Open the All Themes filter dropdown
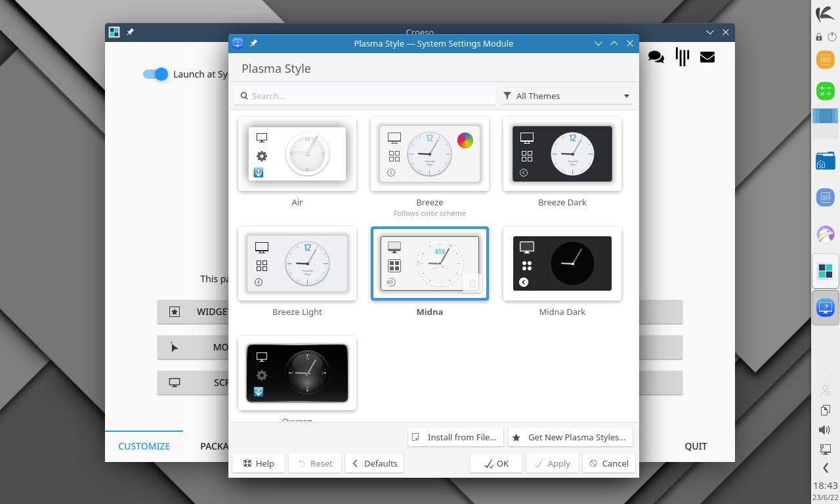The height and width of the screenshot is (504, 840). (567, 96)
